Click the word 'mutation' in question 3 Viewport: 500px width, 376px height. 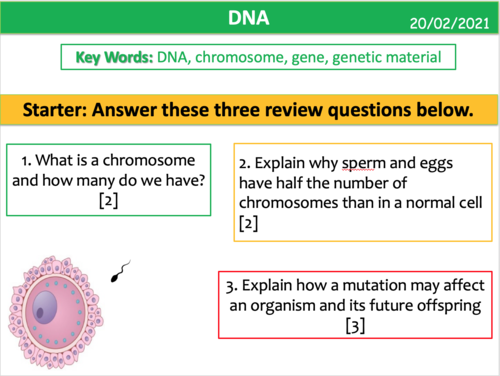pos(375,285)
